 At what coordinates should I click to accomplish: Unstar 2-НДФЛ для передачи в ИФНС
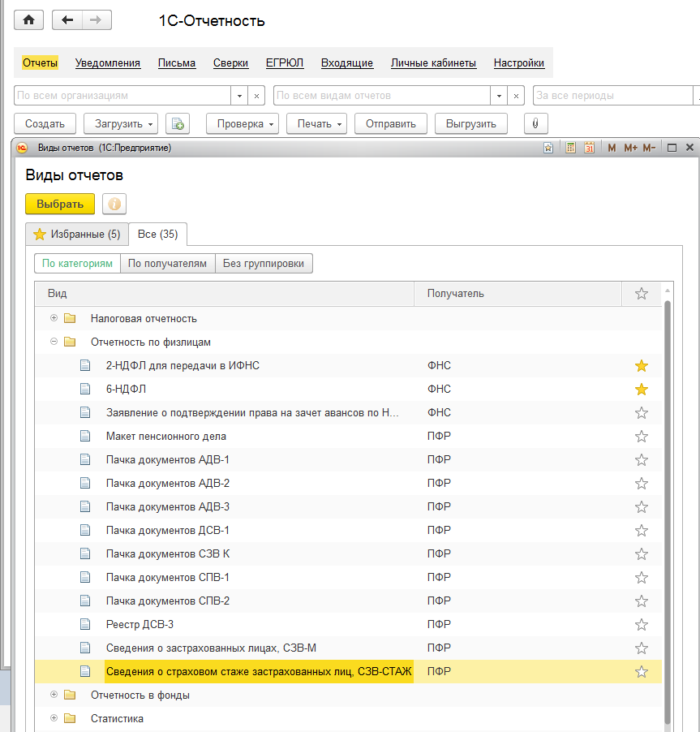[x=642, y=366]
